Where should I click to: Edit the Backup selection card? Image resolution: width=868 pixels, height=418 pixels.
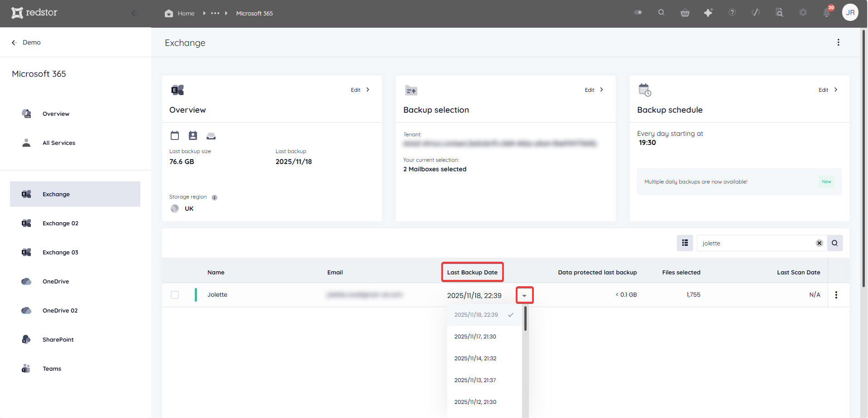point(594,90)
